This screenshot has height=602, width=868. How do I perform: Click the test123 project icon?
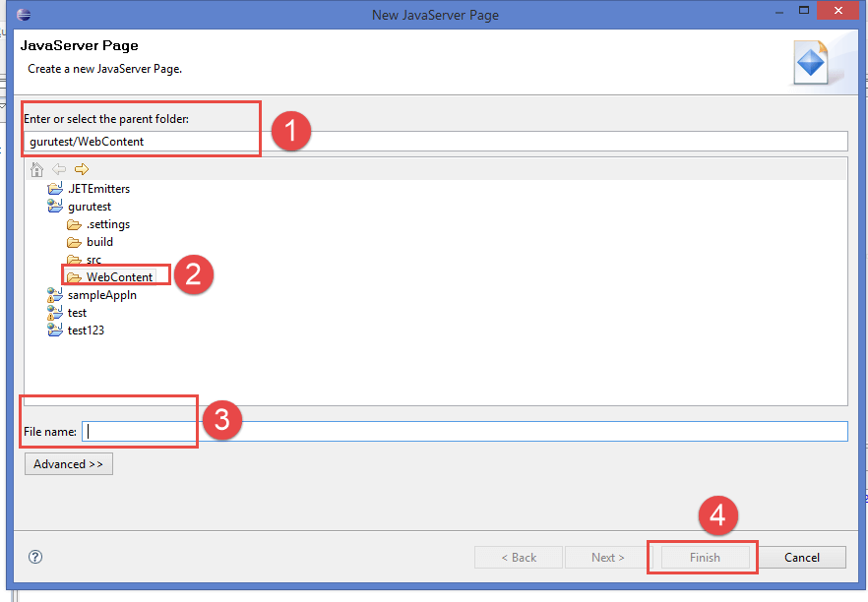point(55,331)
